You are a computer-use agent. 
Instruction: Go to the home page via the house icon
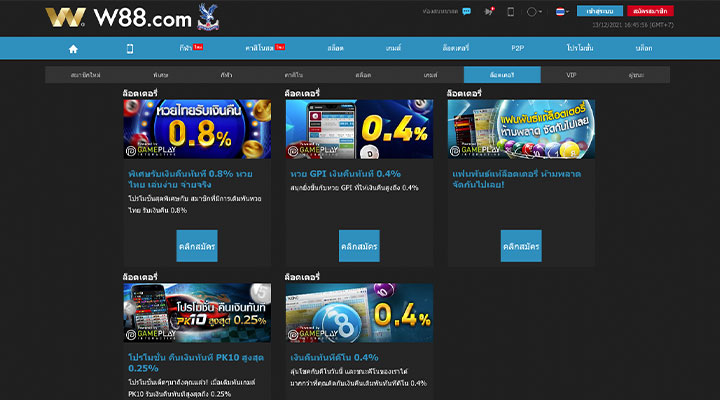coord(73,49)
